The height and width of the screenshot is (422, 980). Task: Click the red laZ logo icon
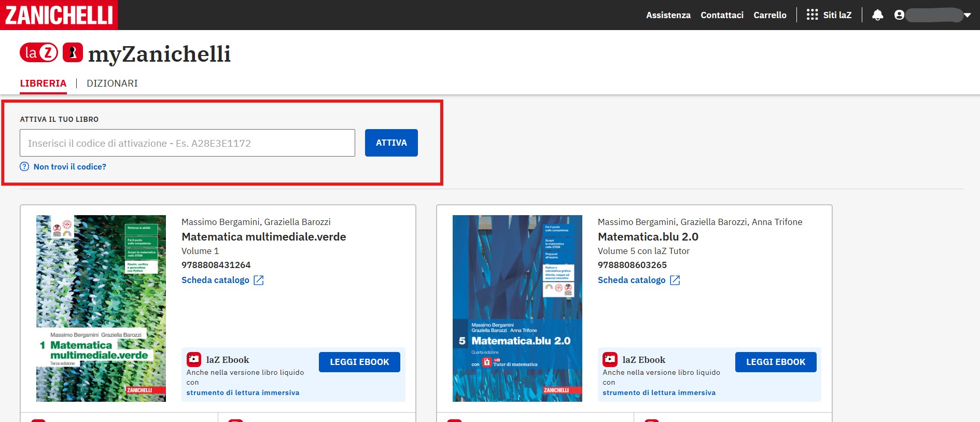(39, 52)
